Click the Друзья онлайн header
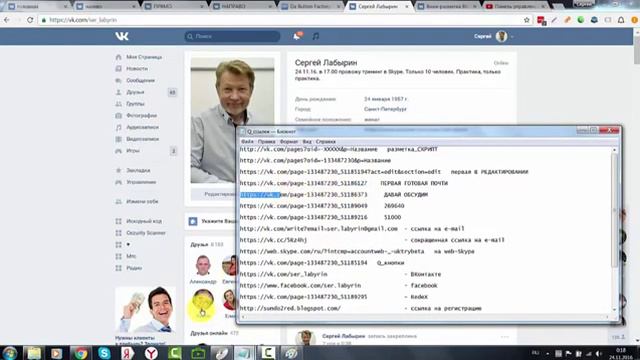The width and height of the screenshot is (640, 360). 209,333
